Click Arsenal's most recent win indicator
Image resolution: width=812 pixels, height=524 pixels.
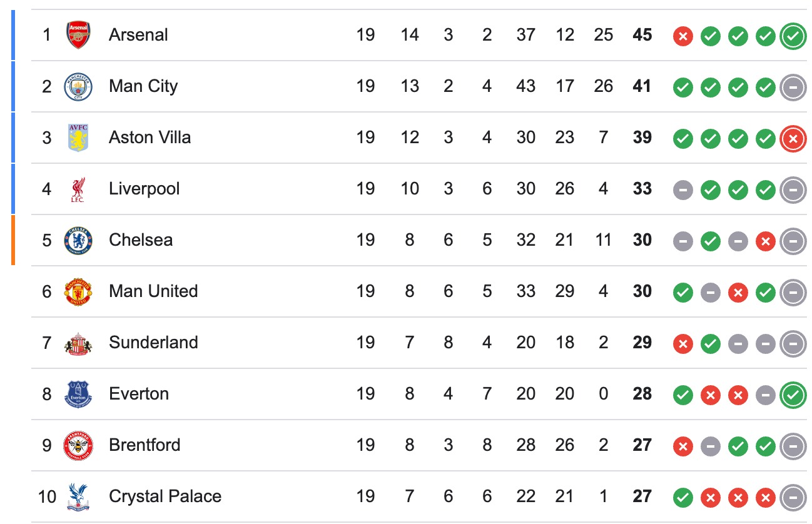click(792, 36)
